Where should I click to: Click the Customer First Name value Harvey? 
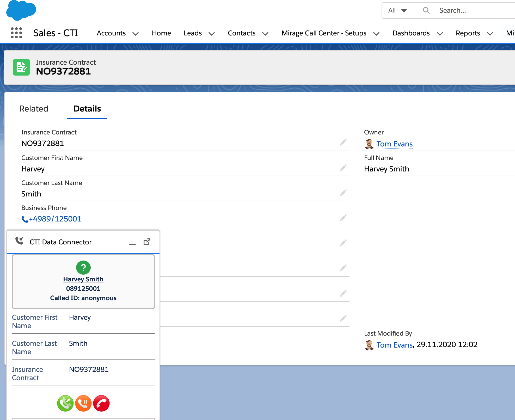[x=33, y=169]
